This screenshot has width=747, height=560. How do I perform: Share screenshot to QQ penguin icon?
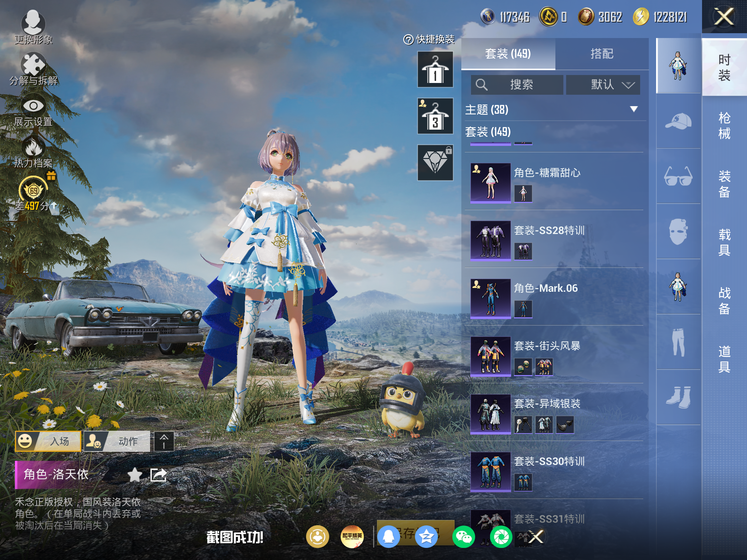pos(389,536)
